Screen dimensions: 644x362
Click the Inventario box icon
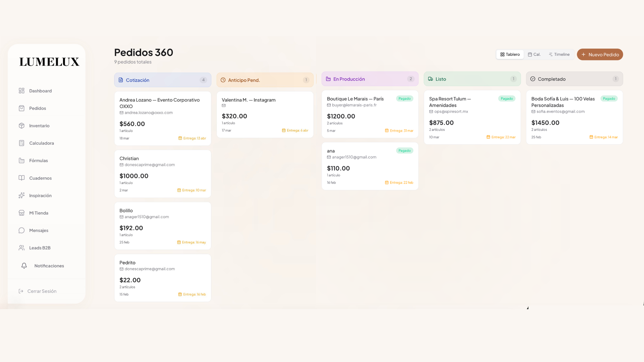tap(22, 126)
